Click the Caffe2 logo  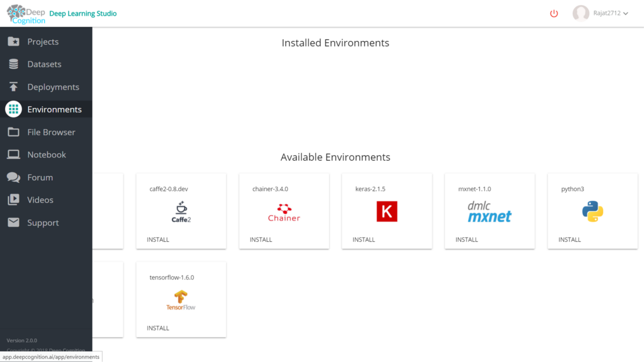coord(181,212)
